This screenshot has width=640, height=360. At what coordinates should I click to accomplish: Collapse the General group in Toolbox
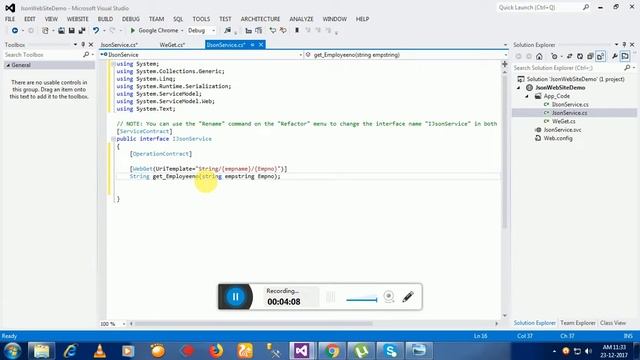pyautogui.click(x=8, y=65)
